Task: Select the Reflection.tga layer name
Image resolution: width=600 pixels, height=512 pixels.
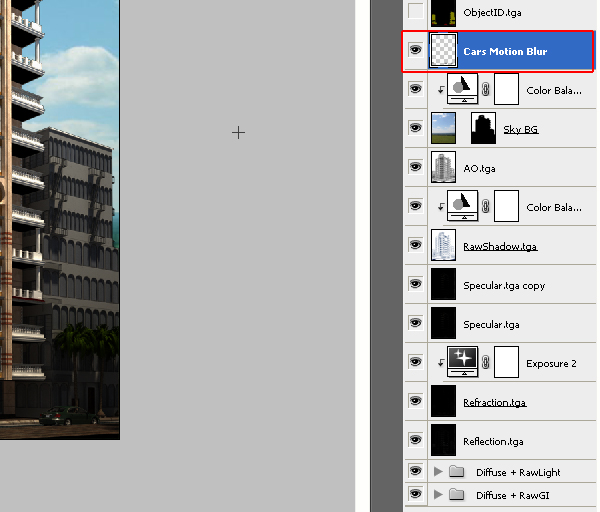Action: (493, 442)
